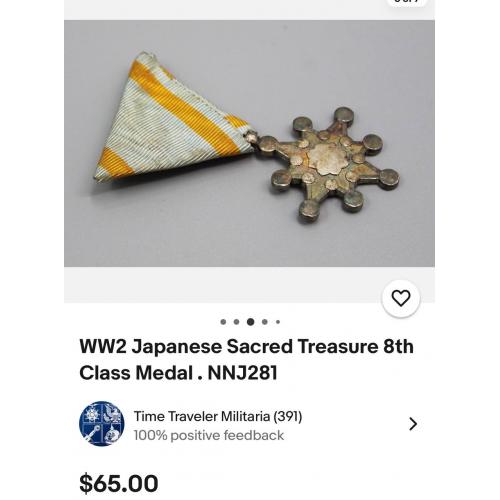Jump to fourth image dot indicator
Image resolution: width=500 pixels, height=500 pixels.
click(x=265, y=322)
